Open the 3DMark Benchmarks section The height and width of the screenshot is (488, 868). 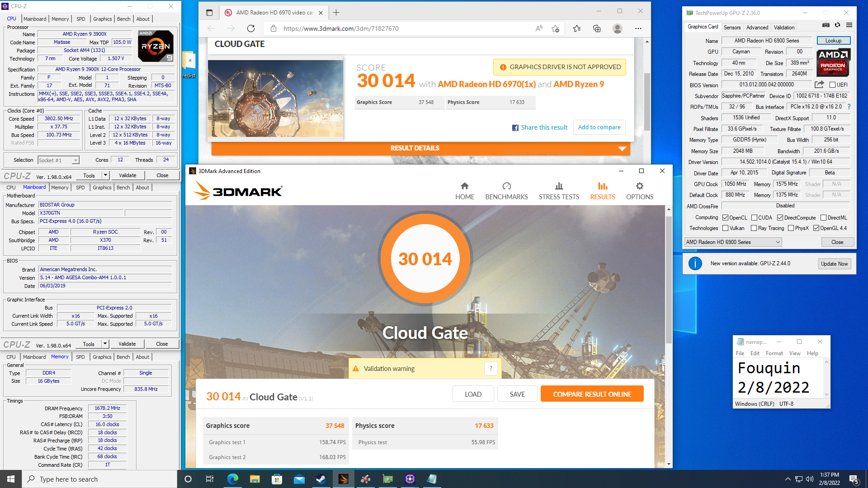(506, 191)
